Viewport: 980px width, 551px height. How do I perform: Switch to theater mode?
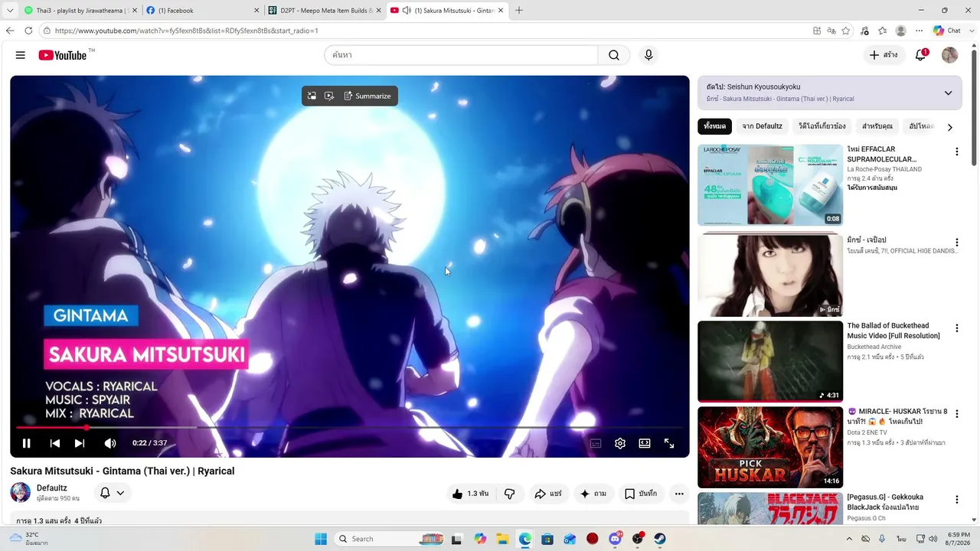point(645,443)
